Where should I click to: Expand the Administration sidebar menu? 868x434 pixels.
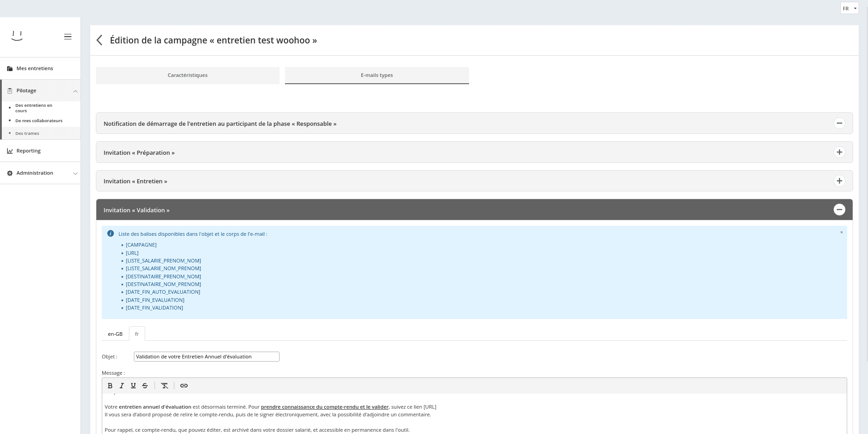[x=41, y=173]
